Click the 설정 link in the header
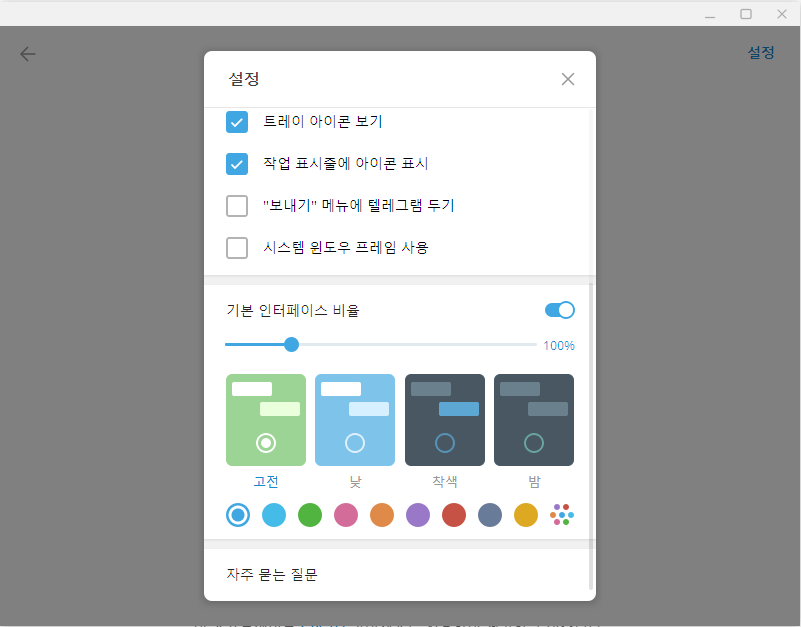Viewport: 801px width, 627px height. (762, 53)
